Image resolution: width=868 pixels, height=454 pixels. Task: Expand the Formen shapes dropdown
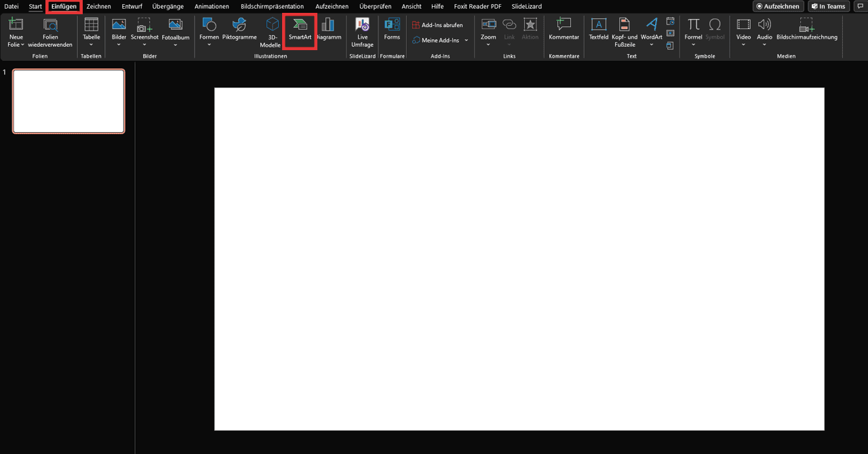(x=209, y=45)
